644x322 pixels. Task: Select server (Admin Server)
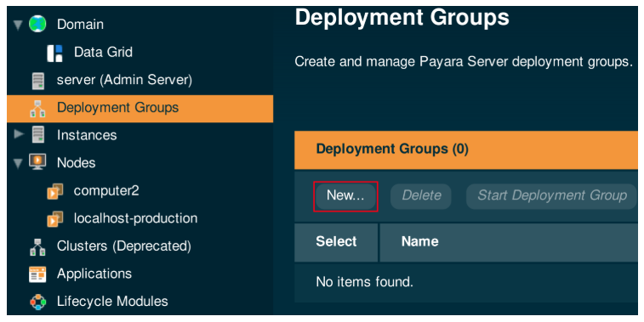(124, 80)
